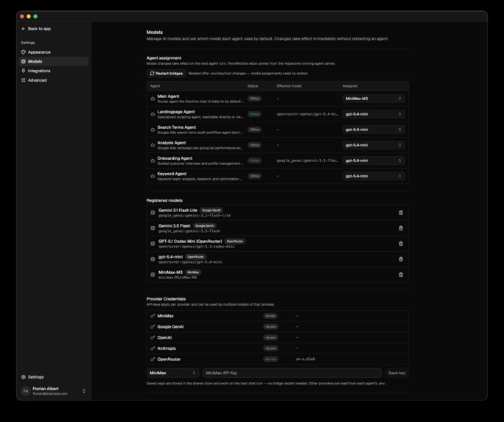
Task: Open Keyword Agent assigned model dropdown
Action: click(x=373, y=176)
